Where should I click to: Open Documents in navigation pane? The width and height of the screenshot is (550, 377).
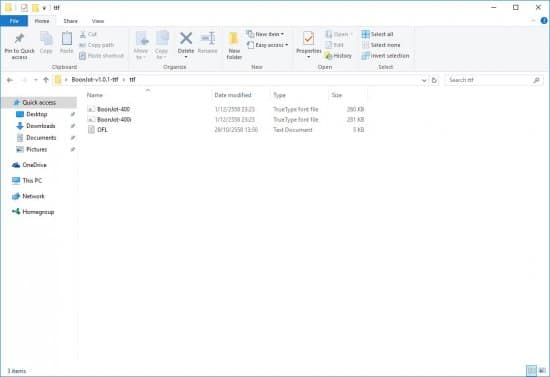(x=41, y=138)
